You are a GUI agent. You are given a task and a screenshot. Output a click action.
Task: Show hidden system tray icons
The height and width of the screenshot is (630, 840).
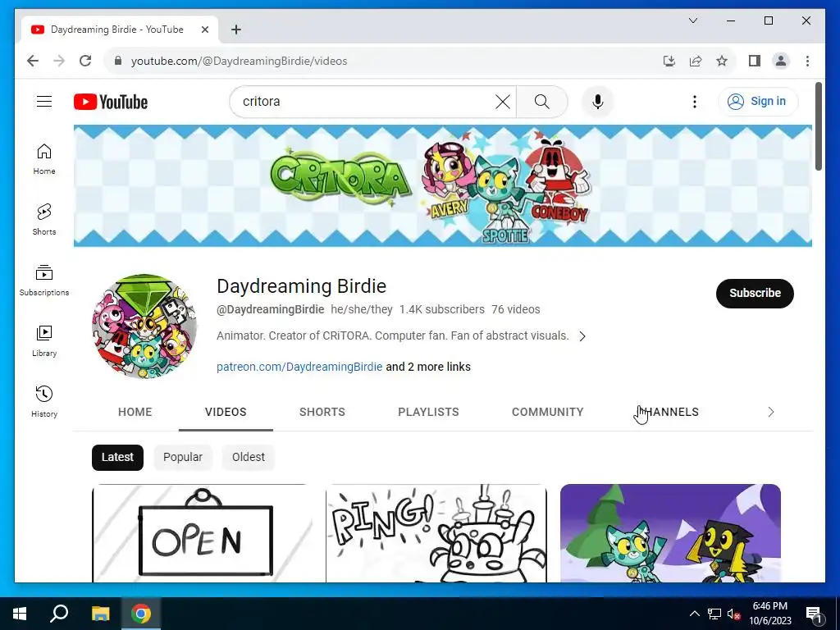pos(694,614)
